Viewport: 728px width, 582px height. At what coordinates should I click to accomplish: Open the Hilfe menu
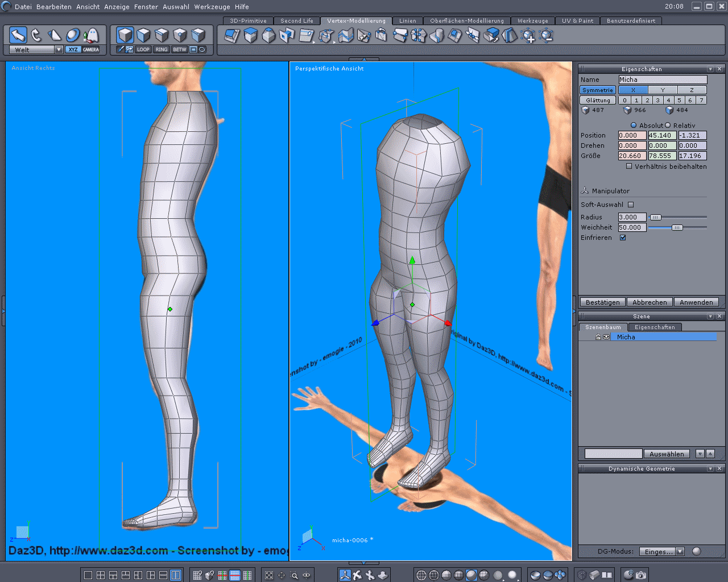point(242,7)
